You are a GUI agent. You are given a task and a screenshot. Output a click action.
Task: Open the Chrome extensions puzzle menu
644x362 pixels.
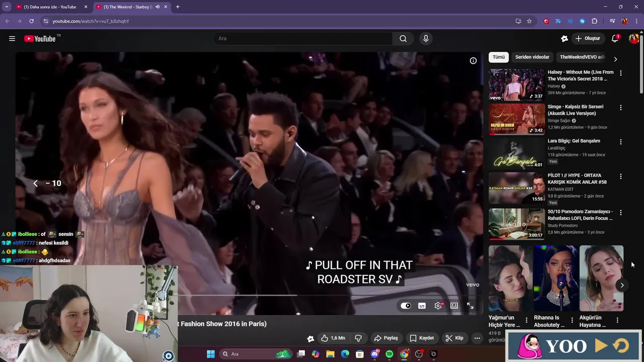click(594, 21)
